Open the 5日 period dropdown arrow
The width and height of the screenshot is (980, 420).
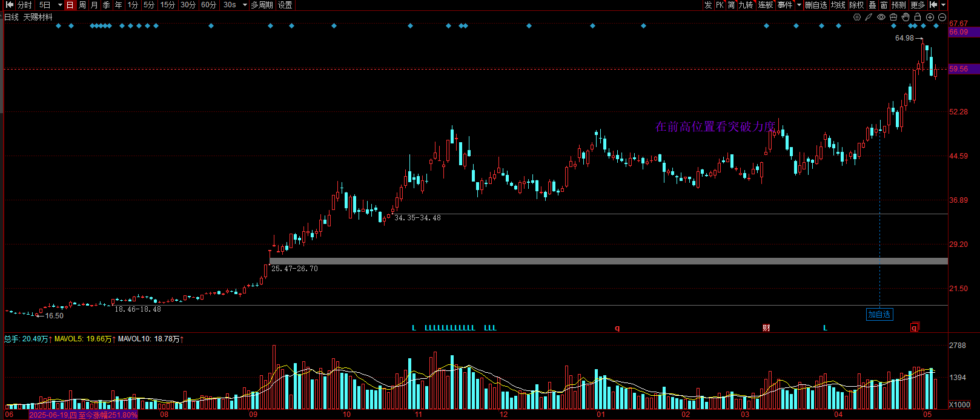click(60, 5)
